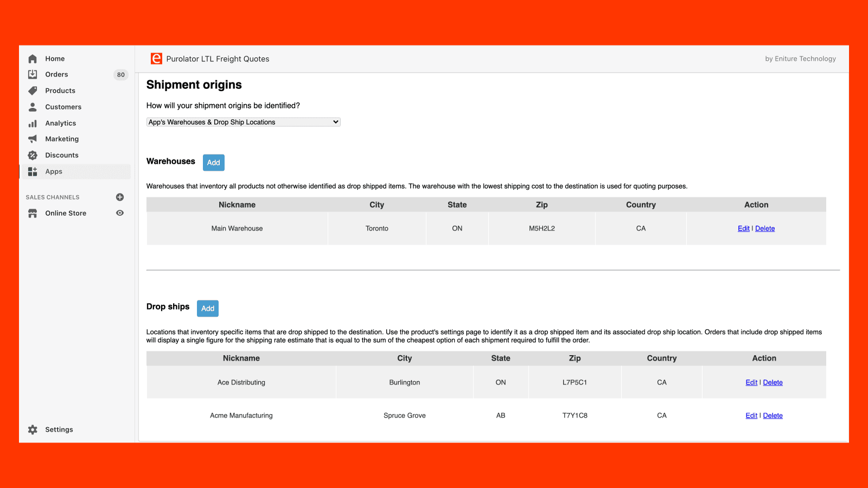Select the Discounts icon
Viewport: 868px width, 488px height.
coord(33,155)
